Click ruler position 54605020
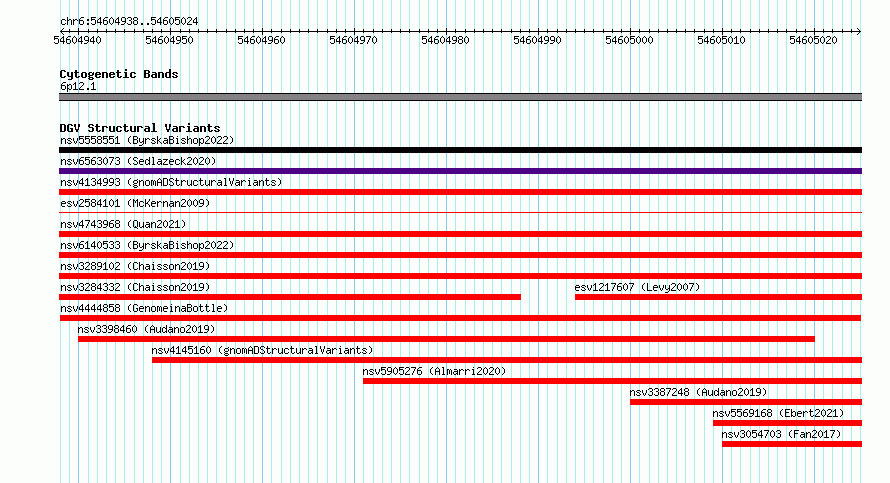The image size is (890, 483). (813, 40)
